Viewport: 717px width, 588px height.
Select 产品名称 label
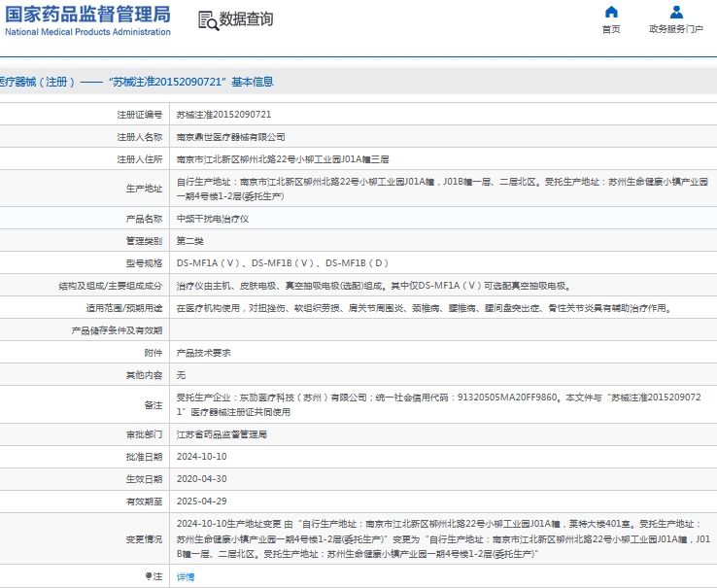pos(144,219)
